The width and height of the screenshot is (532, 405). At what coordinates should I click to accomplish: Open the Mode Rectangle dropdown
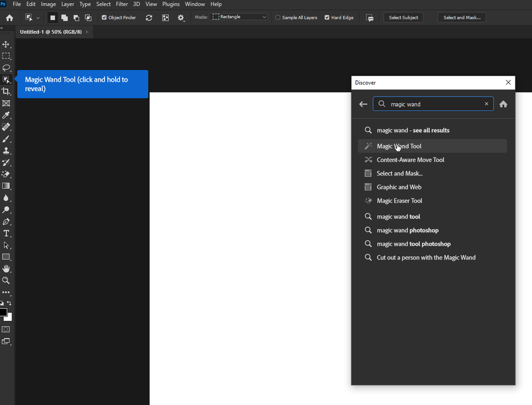point(240,17)
